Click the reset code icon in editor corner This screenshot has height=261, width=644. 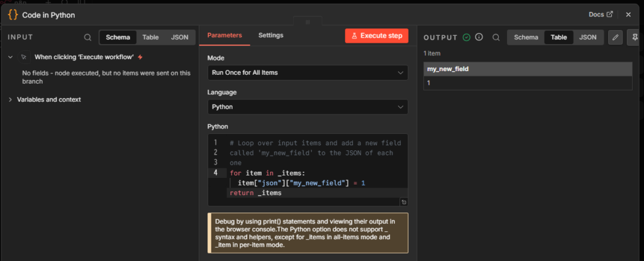pos(403,202)
